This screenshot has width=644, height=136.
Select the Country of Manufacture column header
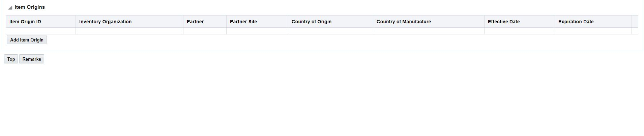(x=404, y=22)
